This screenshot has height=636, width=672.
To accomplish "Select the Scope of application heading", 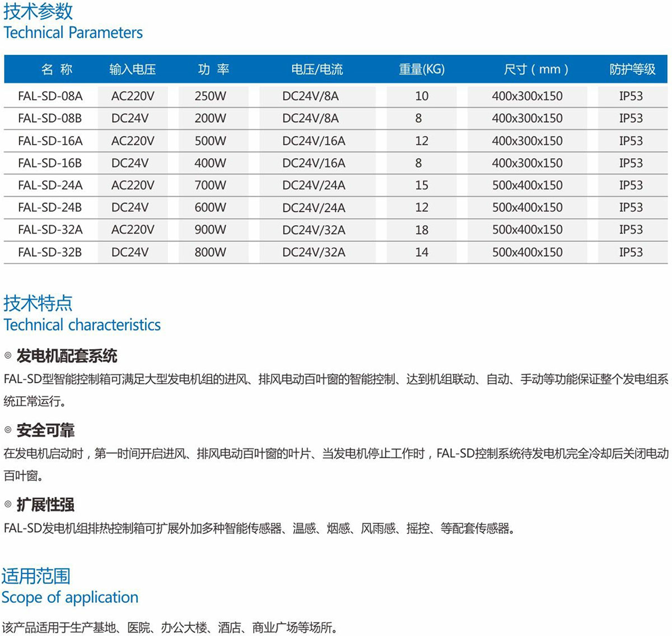I will click(x=70, y=597).
